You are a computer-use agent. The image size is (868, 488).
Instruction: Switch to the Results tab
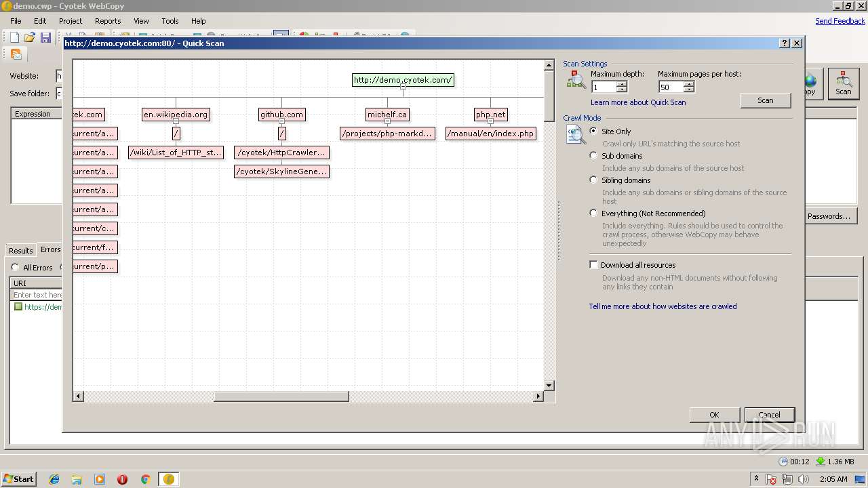point(20,250)
